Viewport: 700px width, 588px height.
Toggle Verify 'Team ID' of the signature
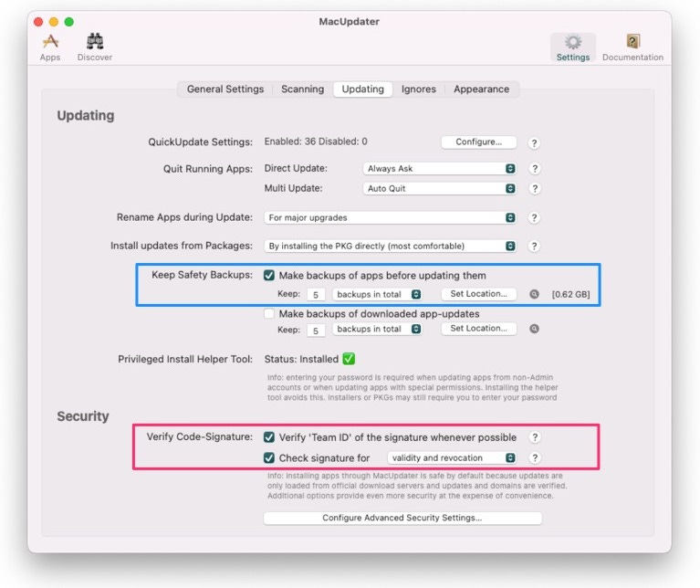pyautogui.click(x=268, y=437)
